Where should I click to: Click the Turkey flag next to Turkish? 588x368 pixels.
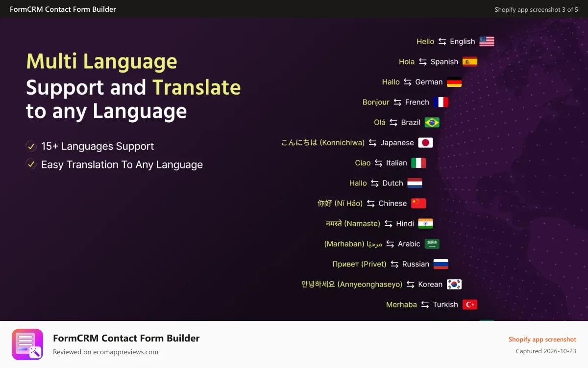click(470, 305)
